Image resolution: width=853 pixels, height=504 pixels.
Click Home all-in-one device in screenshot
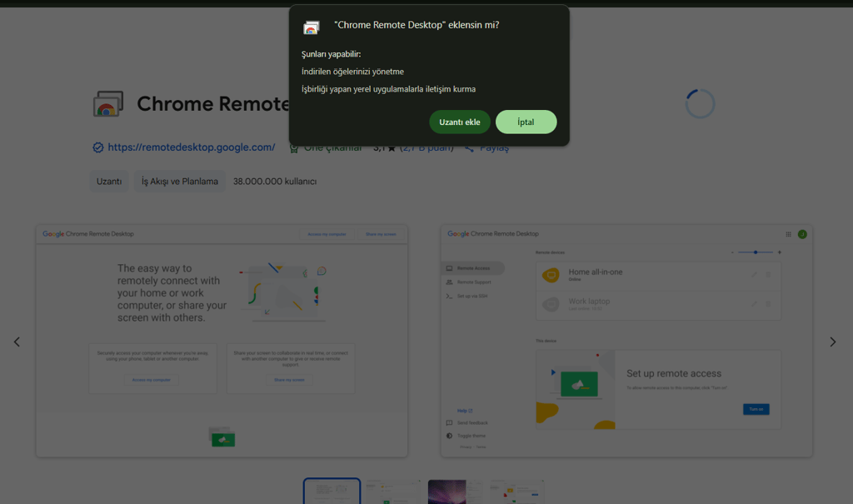point(658,275)
